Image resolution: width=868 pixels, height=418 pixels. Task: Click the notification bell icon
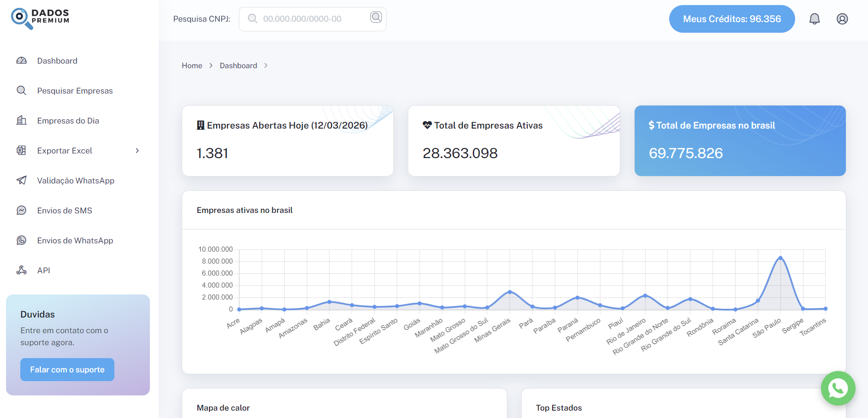(x=814, y=19)
